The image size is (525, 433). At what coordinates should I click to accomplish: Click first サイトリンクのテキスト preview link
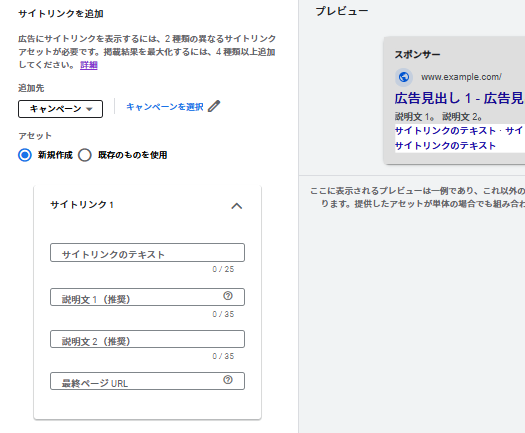[x=445, y=131]
